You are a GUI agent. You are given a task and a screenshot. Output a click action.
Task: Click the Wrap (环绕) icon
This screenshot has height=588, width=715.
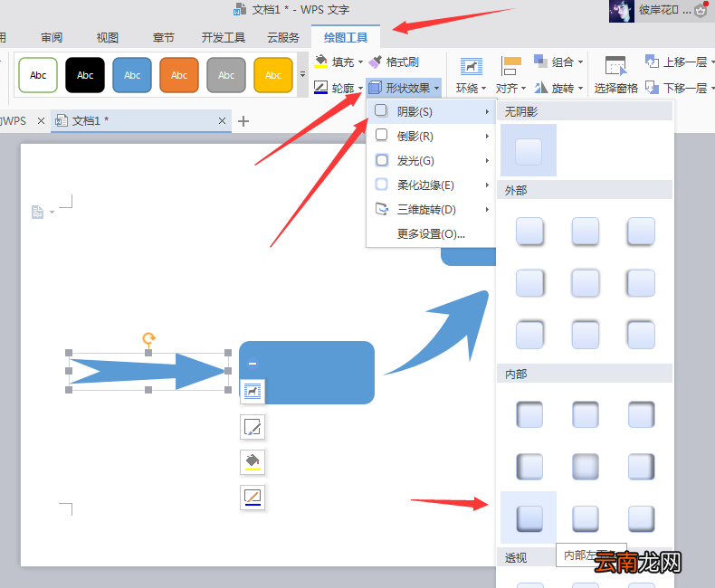coord(471,67)
